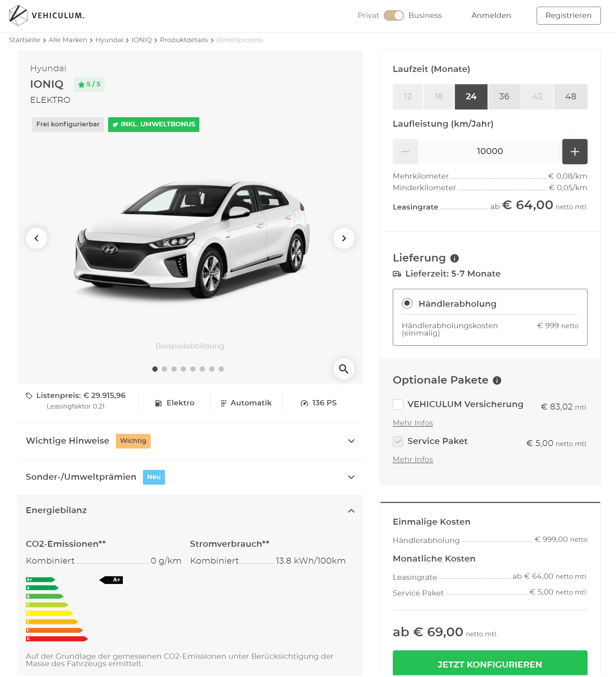Open the magnifier zoom for the car image
Screen dimensions: 616x677
click(344, 369)
